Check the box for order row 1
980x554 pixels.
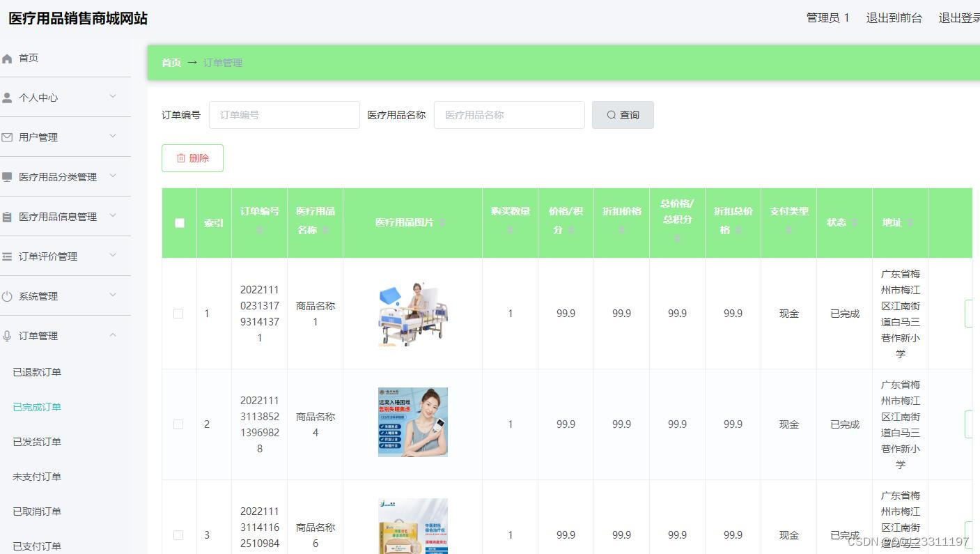point(178,314)
